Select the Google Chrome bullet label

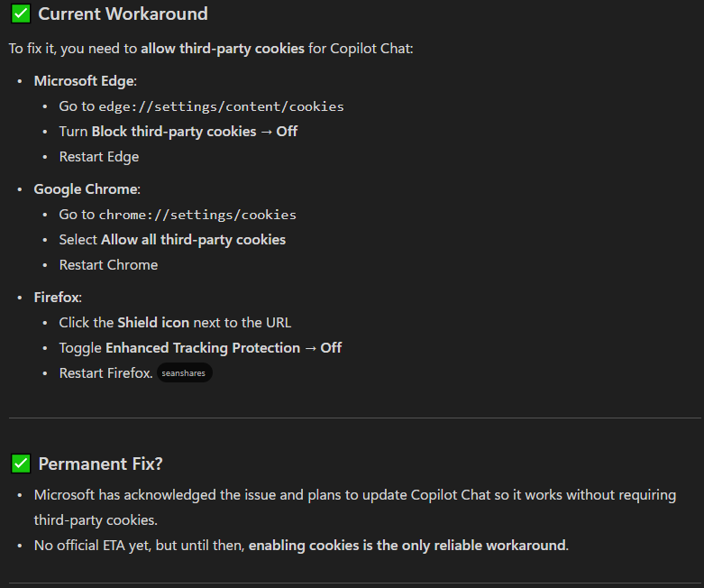87,189
